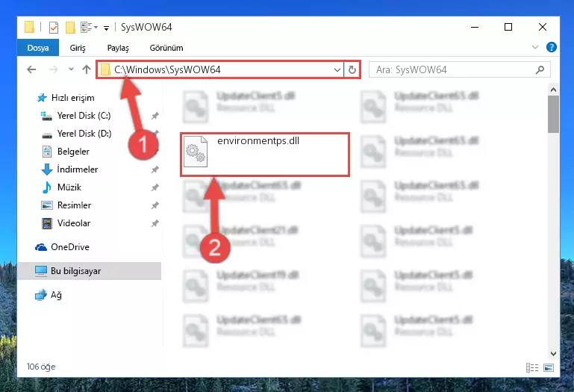The width and height of the screenshot is (574, 392).
Task: Select Ağ network in navigation pane
Action: pyautogui.click(x=56, y=295)
